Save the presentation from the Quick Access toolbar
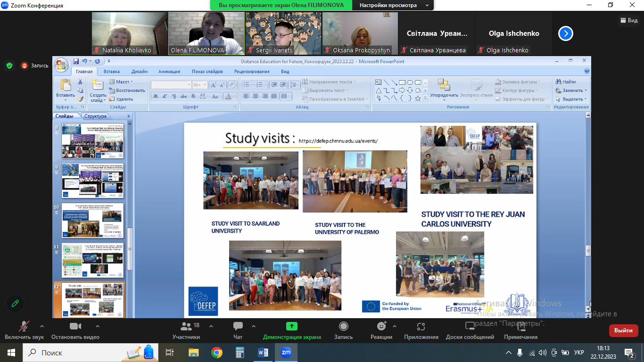644x362 pixels. point(76,61)
